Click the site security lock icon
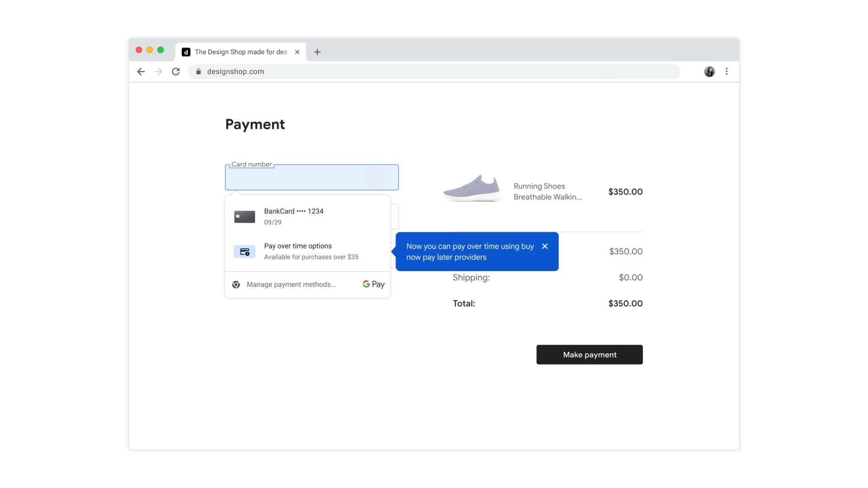Screen dimensions: 868x488 [x=198, y=71]
